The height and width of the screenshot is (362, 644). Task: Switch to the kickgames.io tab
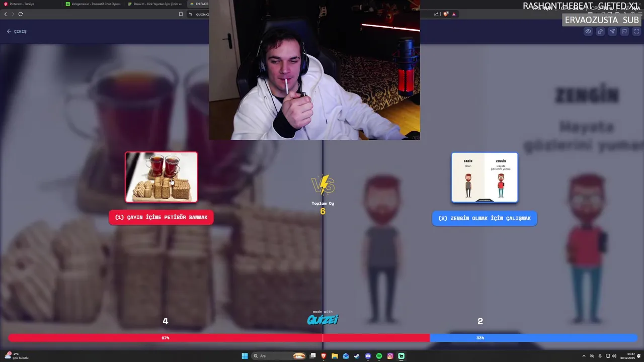click(93, 4)
